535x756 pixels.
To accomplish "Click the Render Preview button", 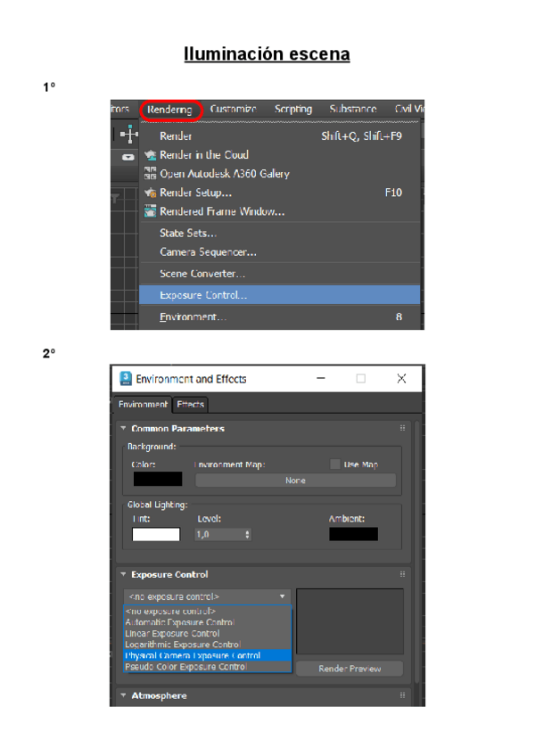I will 350,669.
